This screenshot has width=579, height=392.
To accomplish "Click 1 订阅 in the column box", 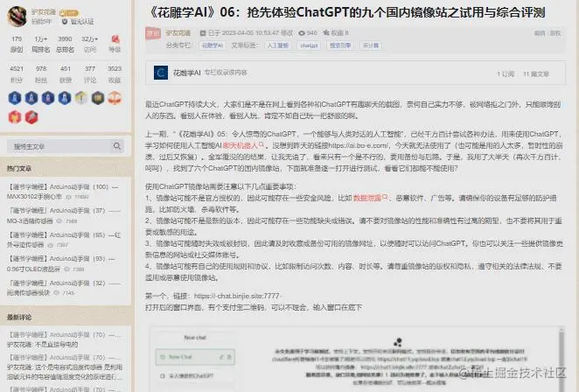I will click(x=506, y=73).
